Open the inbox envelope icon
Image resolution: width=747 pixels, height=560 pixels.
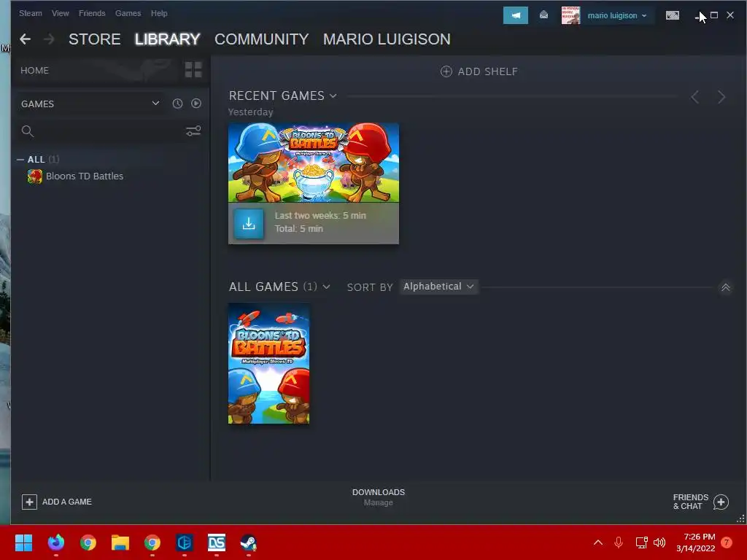543,15
